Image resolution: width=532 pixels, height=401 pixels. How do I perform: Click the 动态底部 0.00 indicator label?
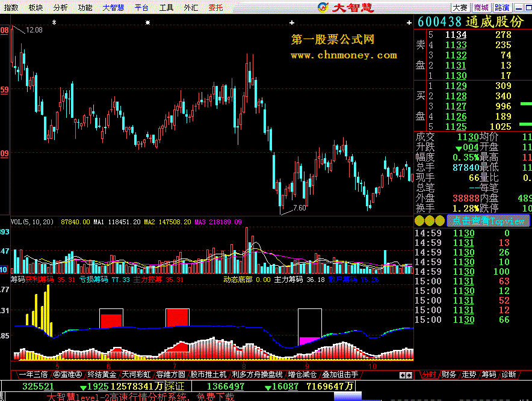pyautogui.click(x=247, y=280)
